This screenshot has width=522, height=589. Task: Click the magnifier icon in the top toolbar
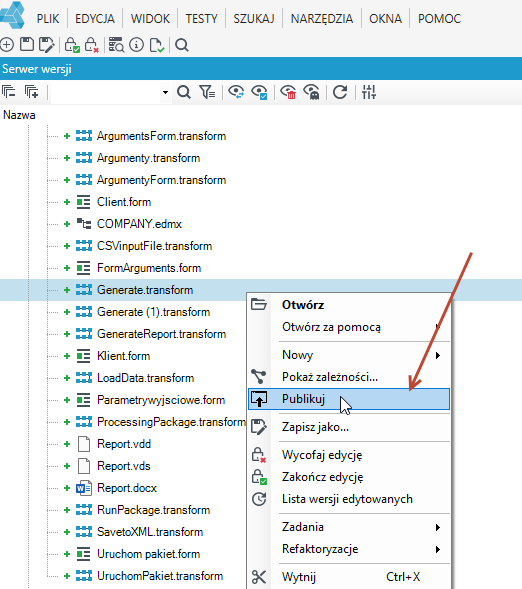(x=182, y=45)
